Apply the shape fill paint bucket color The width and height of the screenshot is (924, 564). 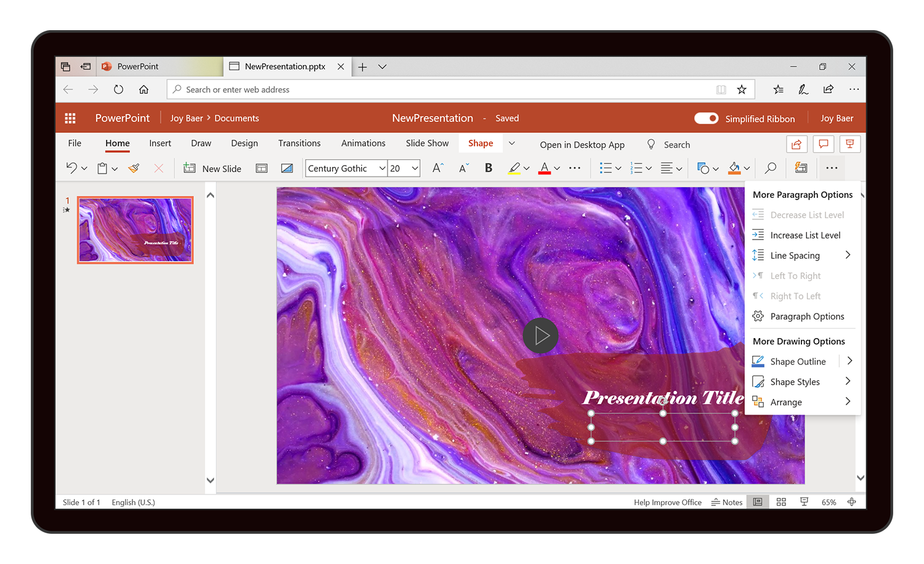click(734, 168)
